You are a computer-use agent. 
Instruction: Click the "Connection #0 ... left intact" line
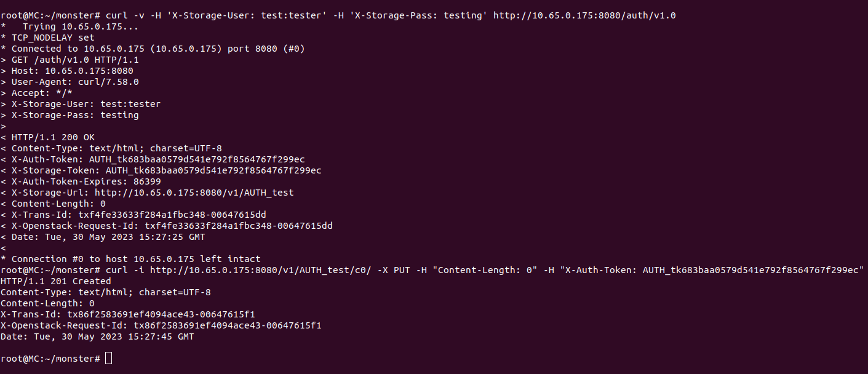coord(136,259)
